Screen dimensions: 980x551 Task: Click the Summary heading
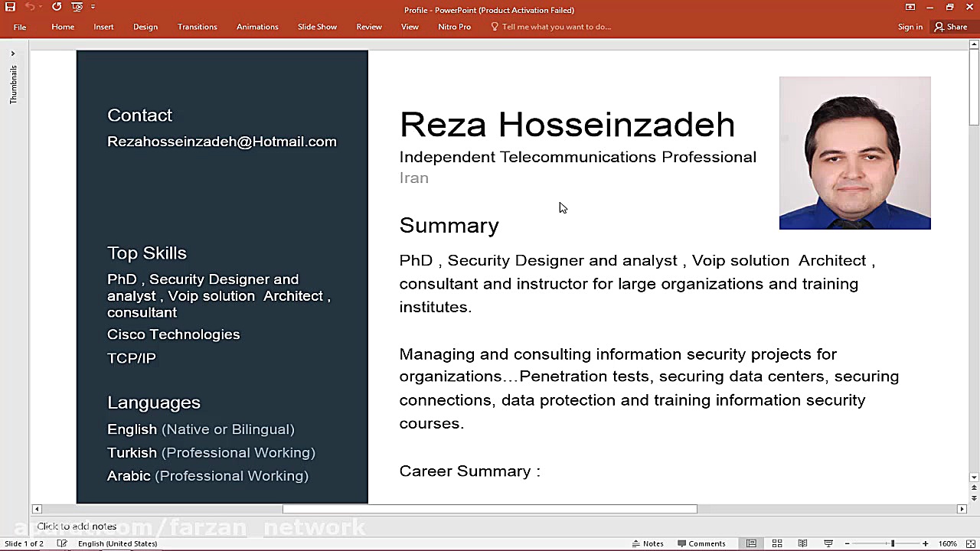[449, 225]
